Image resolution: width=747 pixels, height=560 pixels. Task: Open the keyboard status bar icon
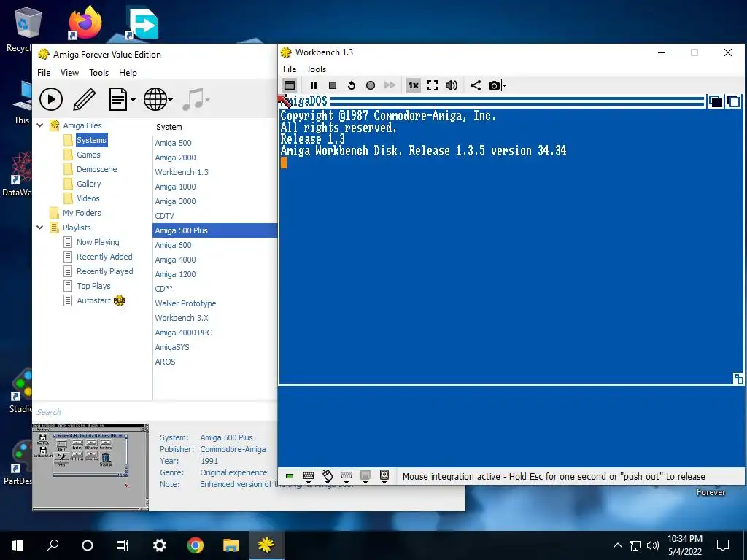pyautogui.click(x=309, y=476)
